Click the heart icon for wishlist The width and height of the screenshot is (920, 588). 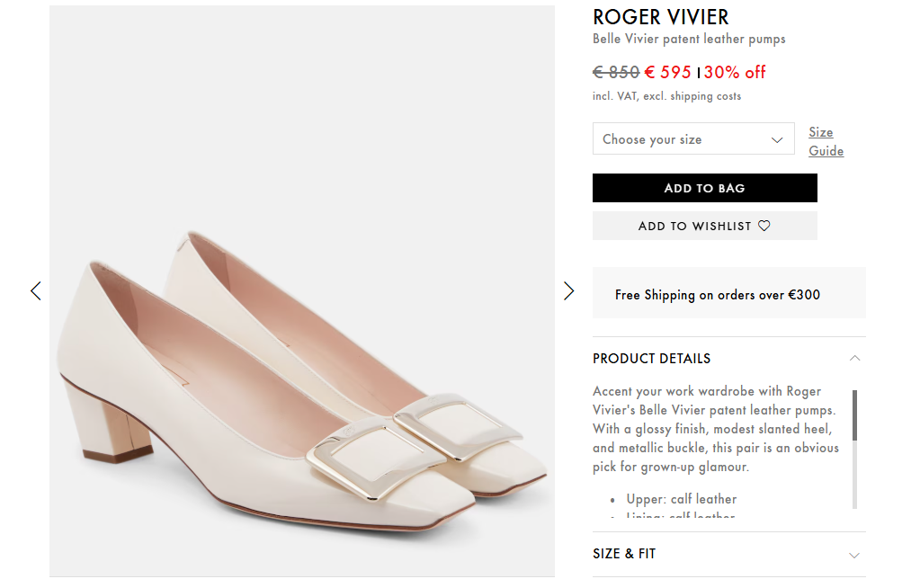(x=764, y=226)
